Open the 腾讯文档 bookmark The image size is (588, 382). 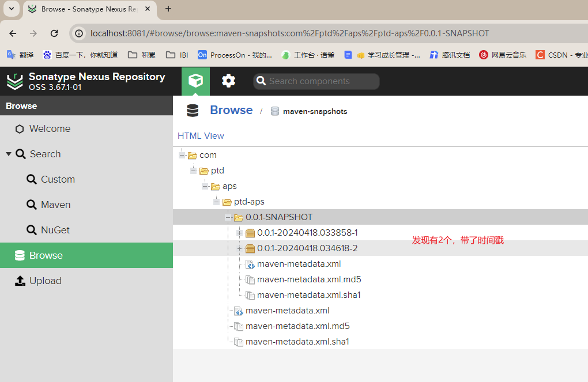[450, 55]
